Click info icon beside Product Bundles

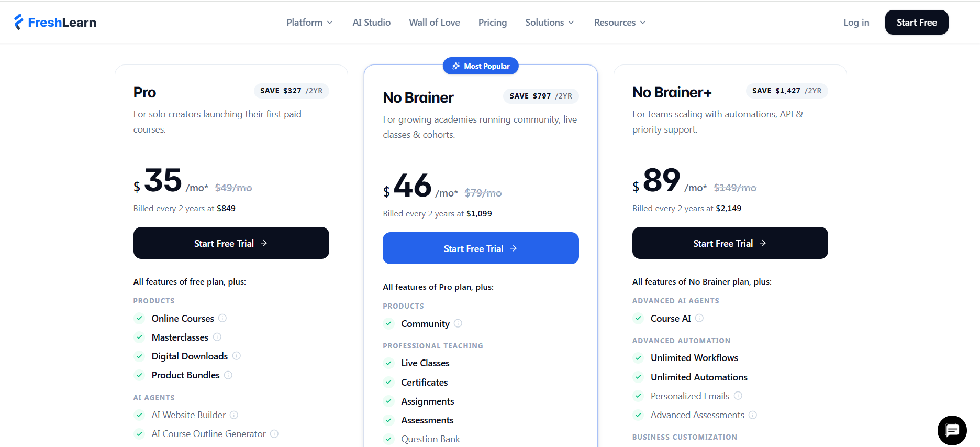coord(228,375)
